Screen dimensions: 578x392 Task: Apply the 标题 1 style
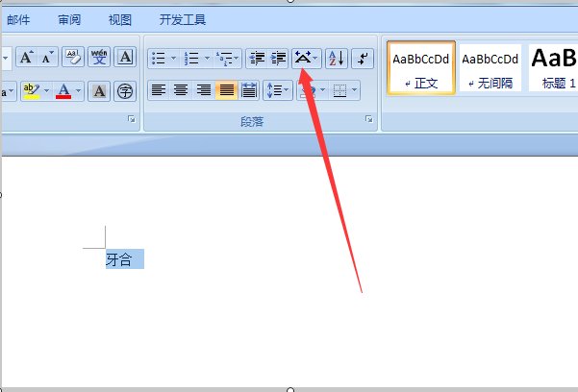click(x=553, y=68)
